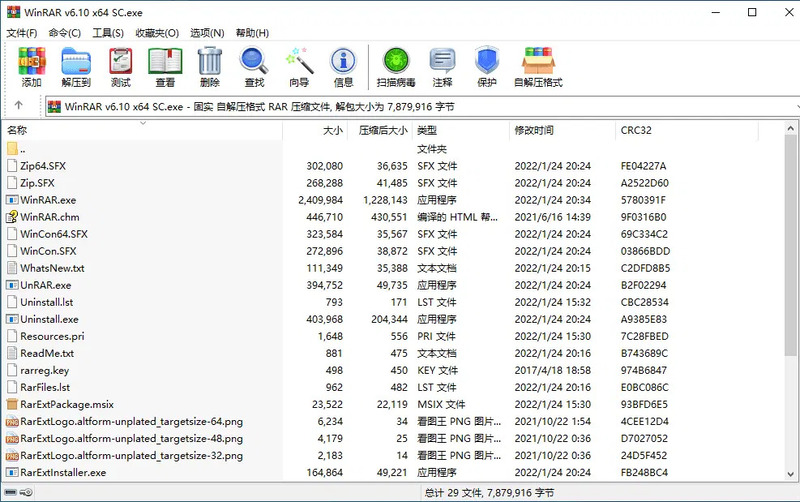Click the drive/key status bar icon
This screenshot has width=800, height=502.
click(18, 492)
